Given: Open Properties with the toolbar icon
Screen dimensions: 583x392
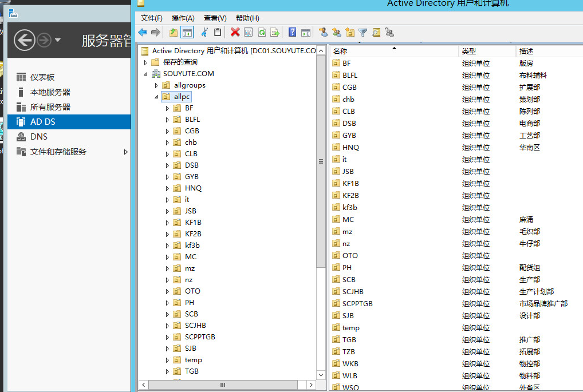Looking at the screenshot, I should click(248, 32).
